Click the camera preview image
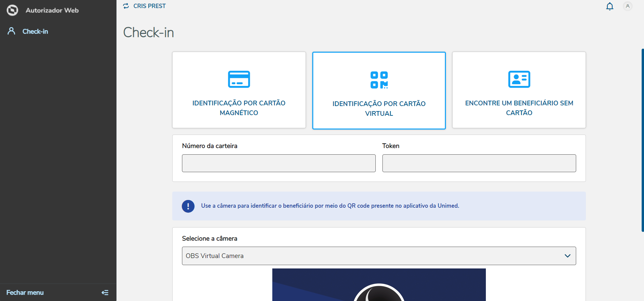The image size is (644, 301). coord(379,285)
